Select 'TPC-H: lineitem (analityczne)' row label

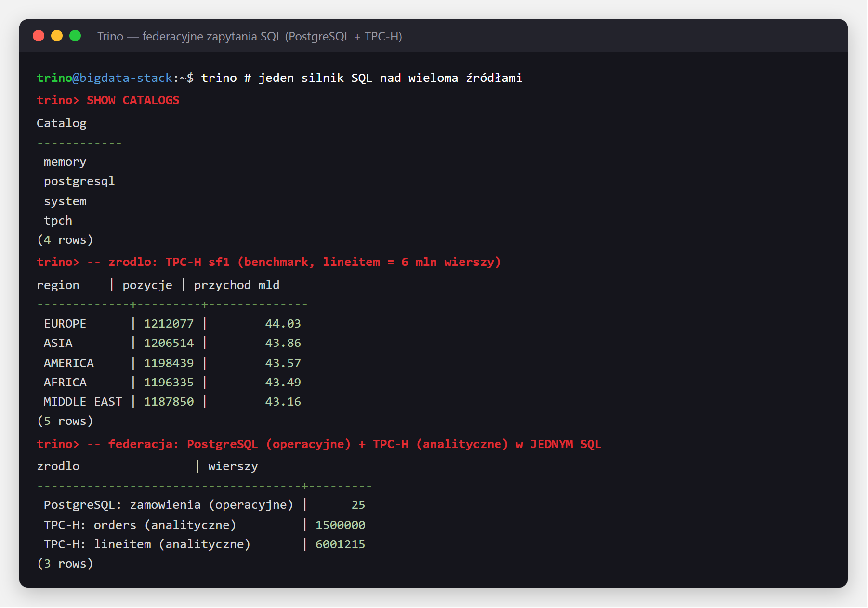click(x=147, y=544)
